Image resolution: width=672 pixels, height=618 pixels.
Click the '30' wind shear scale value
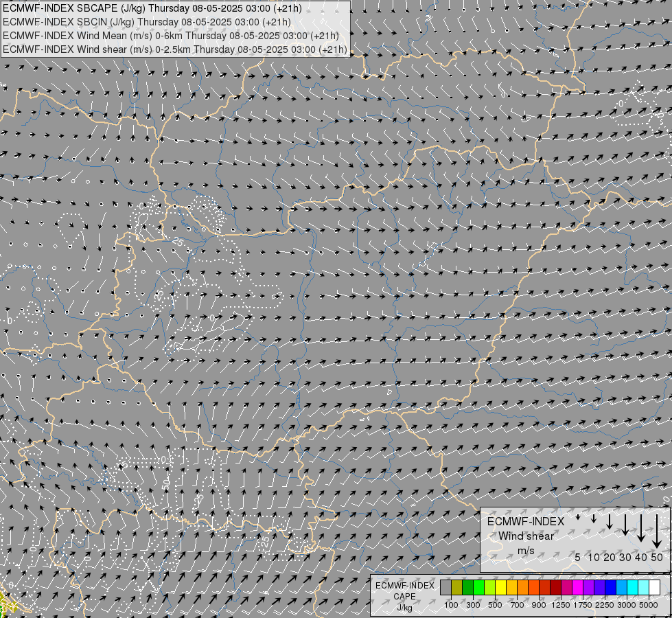[x=625, y=557]
